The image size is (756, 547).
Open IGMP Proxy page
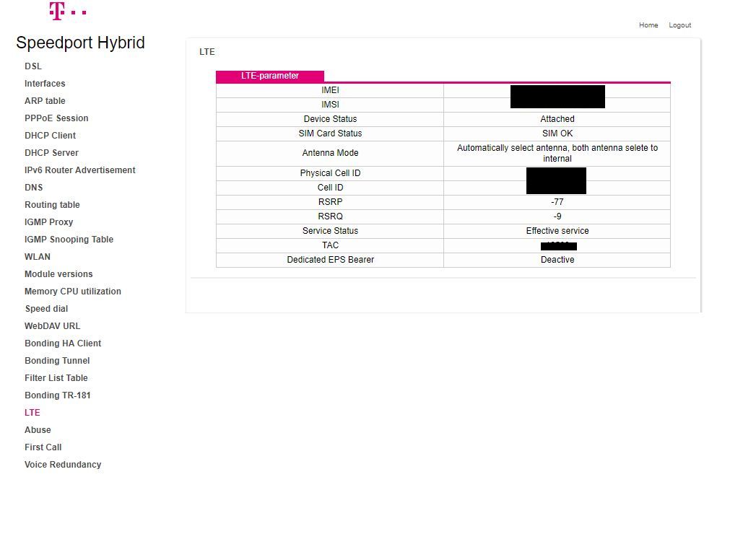pyautogui.click(x=48, y=222)
